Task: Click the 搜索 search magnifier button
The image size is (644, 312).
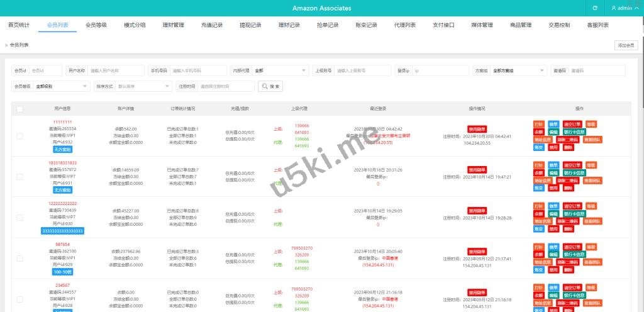Action: [270, 86]
